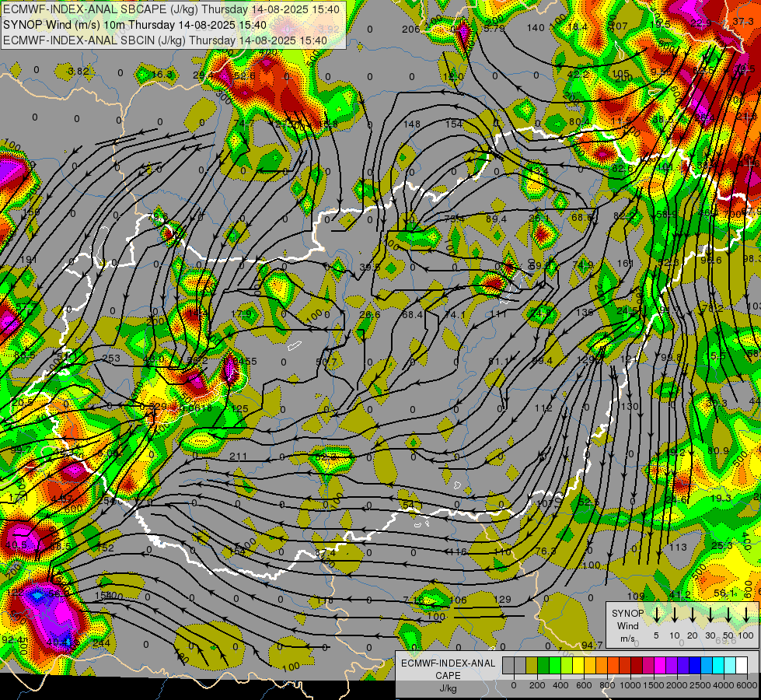Click the 100 m/s wind arrow symbol
Screen dimensions: 761x700
coord(746,615)
